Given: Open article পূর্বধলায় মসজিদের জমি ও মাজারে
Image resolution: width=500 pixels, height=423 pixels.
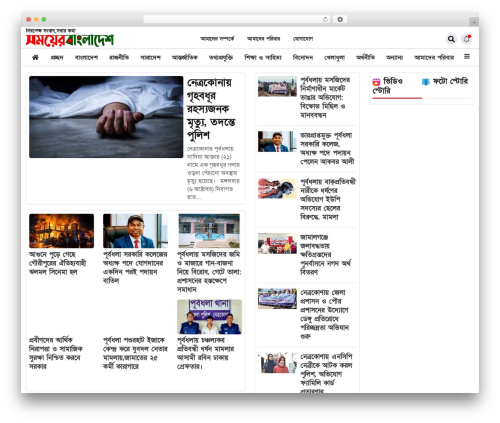Looking at the screenshot, I should click(x=209, y=272).
